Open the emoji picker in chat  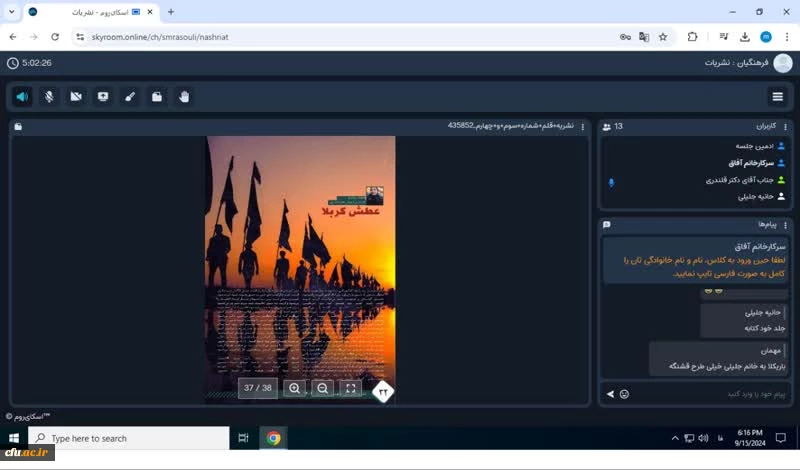625,394
